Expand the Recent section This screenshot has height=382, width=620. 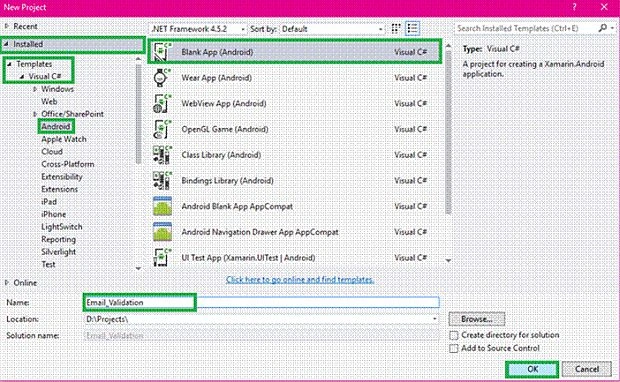(6, 26)
